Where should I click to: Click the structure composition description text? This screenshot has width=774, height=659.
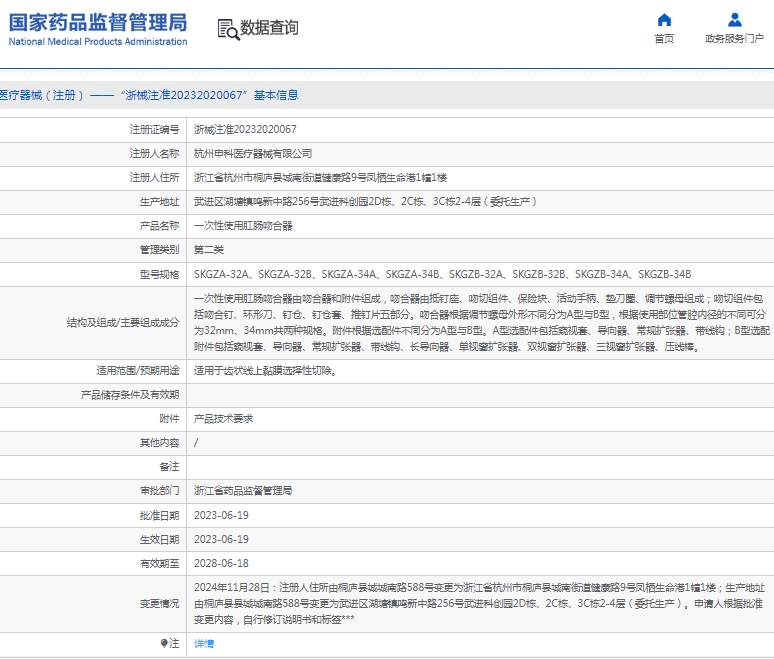point(481,322)
